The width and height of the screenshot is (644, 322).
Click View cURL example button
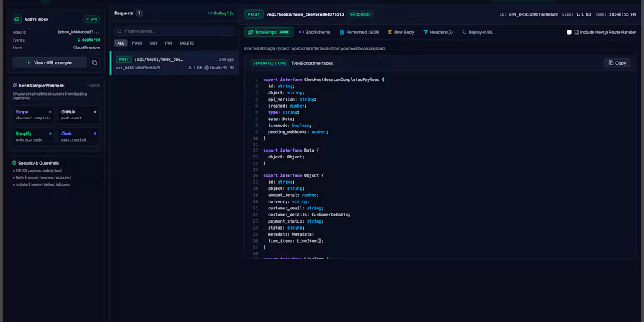coord(49,62)
